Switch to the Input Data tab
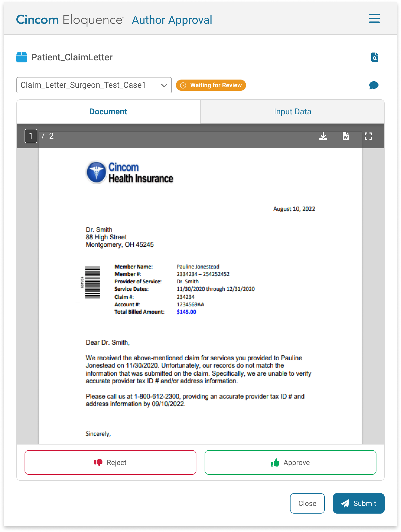Screen dimensions: 401x532 pos(292,112)
